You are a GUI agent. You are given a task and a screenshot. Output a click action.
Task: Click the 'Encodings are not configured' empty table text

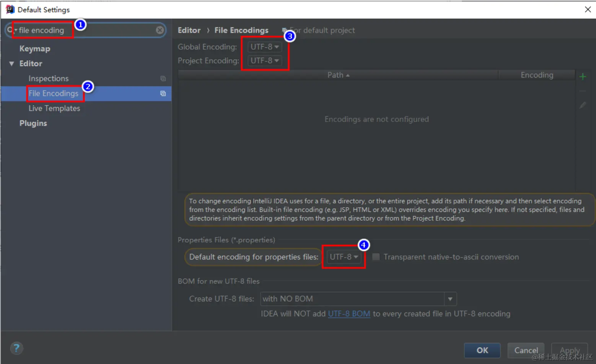[376, 119]
